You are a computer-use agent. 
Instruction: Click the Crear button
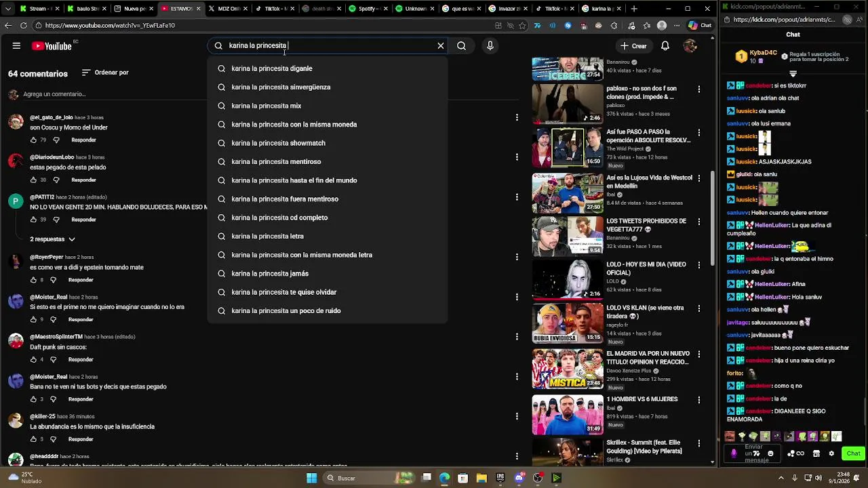pyautogui.click(x=633, y=46)
